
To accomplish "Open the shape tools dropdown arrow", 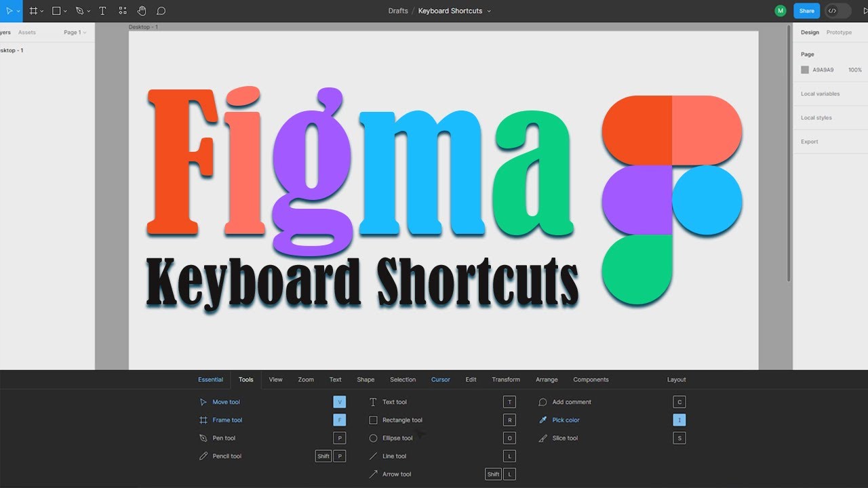I will [x=66, y=12].
